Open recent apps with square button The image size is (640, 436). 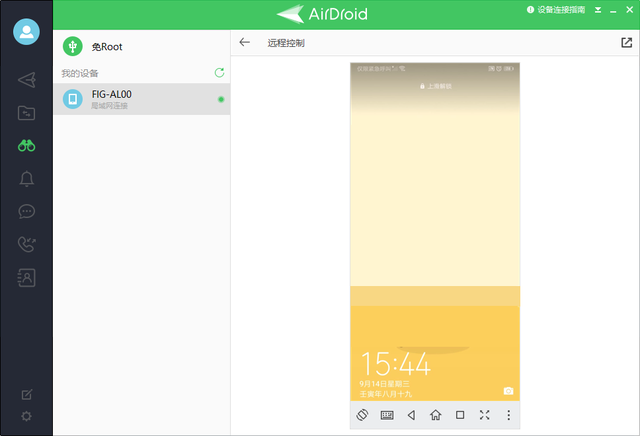pyautogui.click(x=460, y=415)
